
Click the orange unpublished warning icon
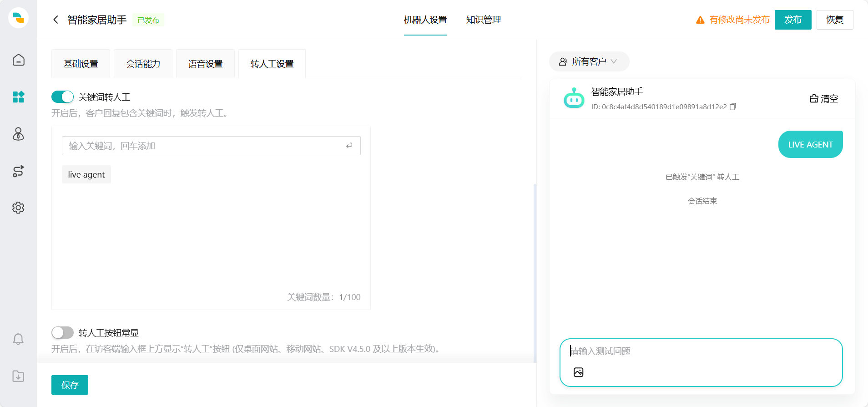pyautogui.click(x=700, y=20)
